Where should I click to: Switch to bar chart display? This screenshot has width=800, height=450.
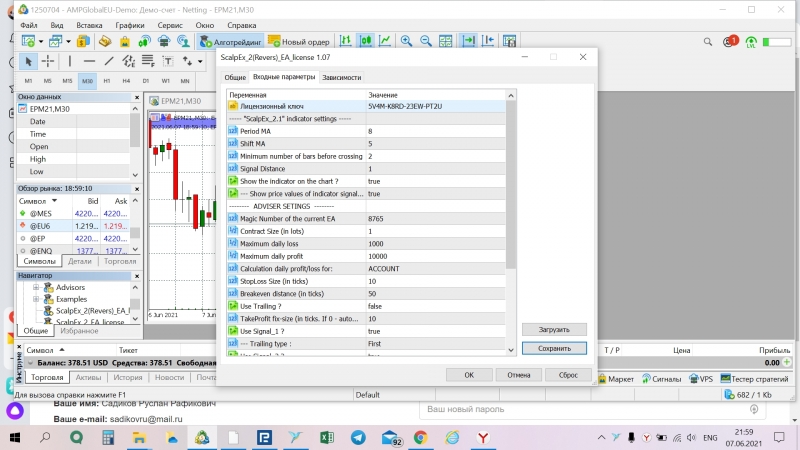346,41
